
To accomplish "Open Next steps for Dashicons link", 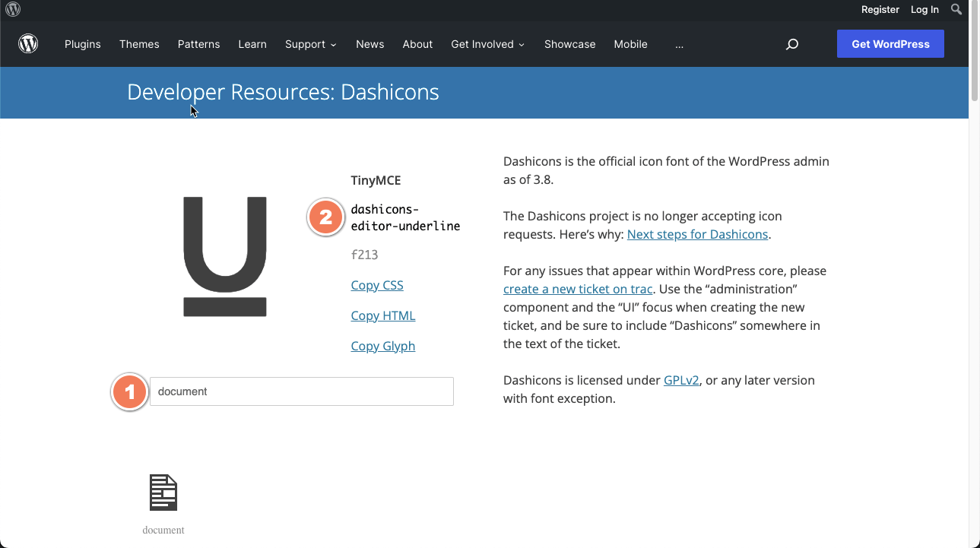I will click(x=698, y=234).
